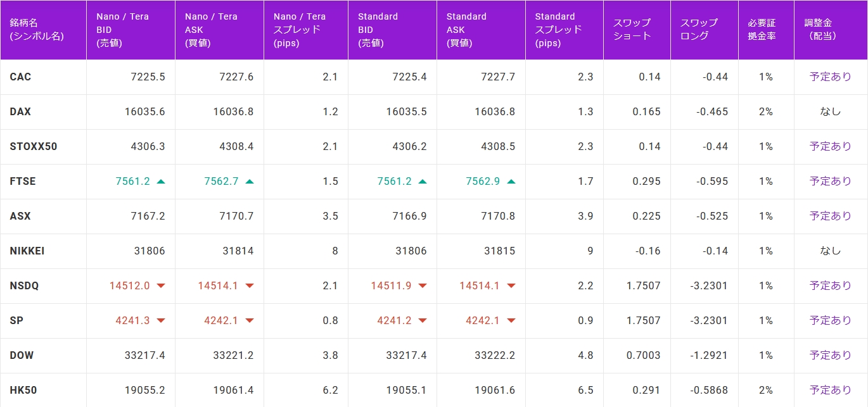Click the down arrow beside SP Nano BID 4241.3
The width and height of the screenshot is (868, 407).
pos(161,321)
